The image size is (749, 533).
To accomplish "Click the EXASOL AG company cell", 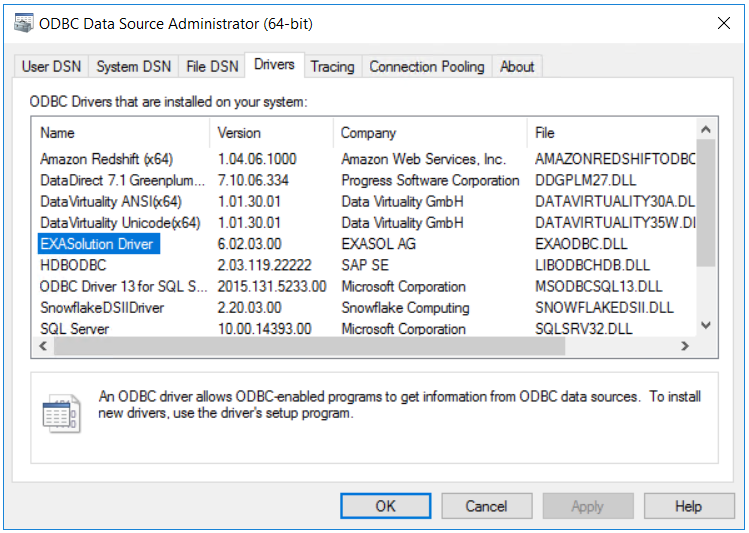I will click(378, 244).
